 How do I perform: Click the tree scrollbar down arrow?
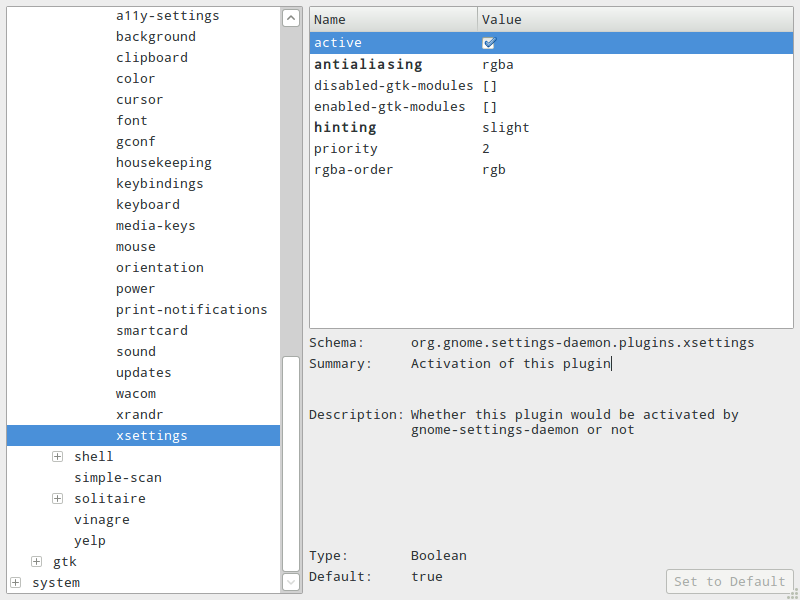[291, 582]
